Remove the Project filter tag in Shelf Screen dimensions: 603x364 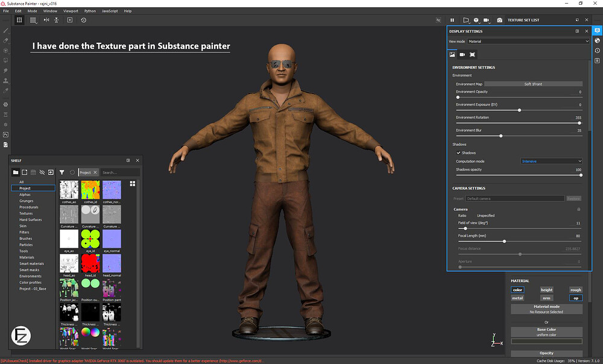point(95,172)
